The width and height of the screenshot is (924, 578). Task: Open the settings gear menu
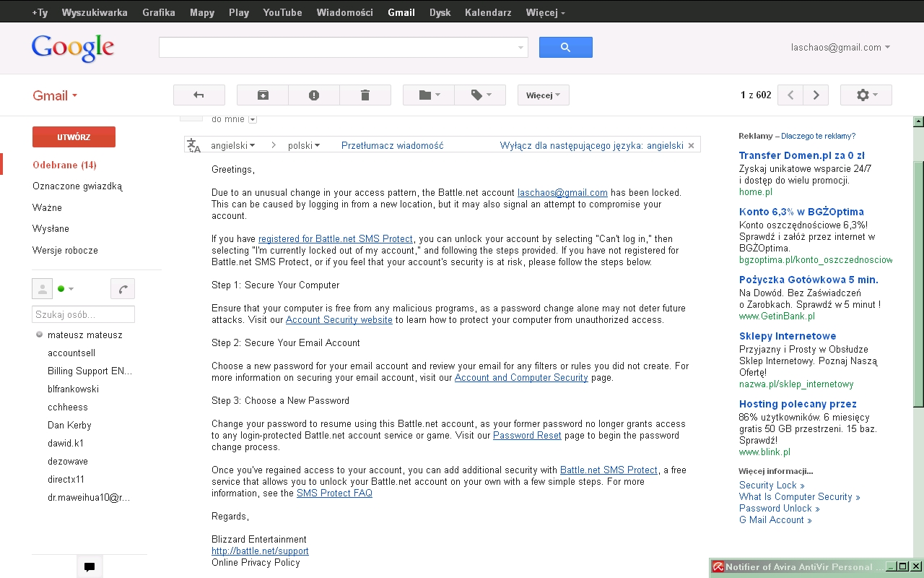pos(866,95)
